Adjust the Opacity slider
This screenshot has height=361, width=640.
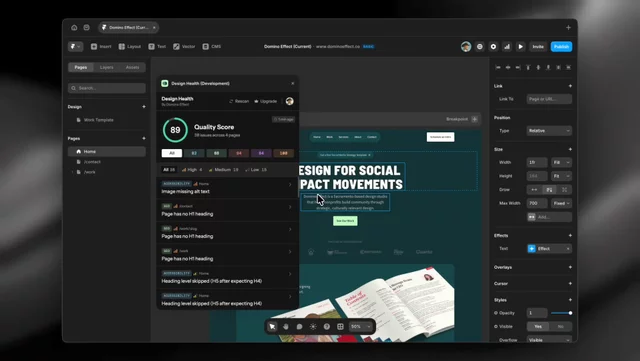coord(561,313)
